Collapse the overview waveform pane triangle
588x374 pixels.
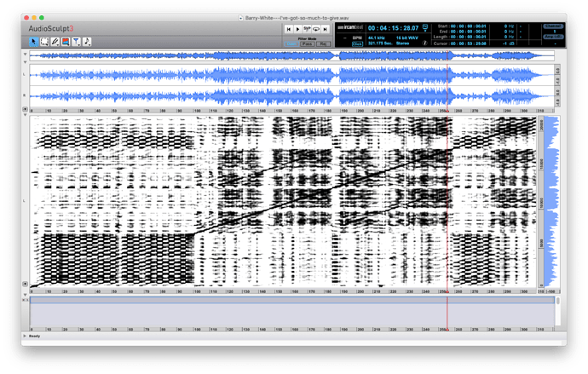point(25,55)
